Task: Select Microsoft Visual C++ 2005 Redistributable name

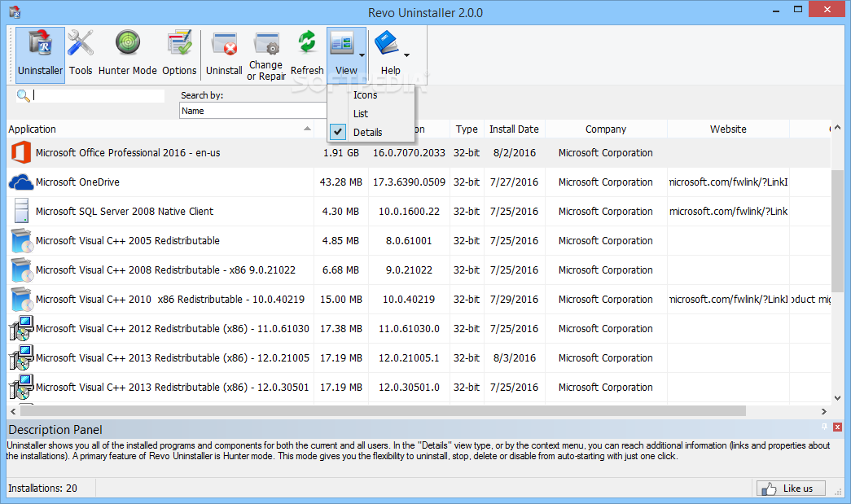Action: point(128,240)
